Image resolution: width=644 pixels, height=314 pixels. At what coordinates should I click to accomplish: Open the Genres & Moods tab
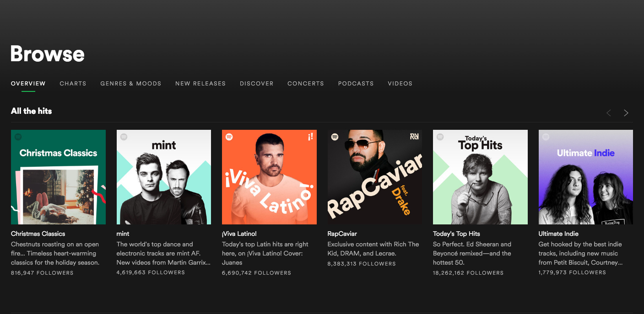(x=131, y=84)
